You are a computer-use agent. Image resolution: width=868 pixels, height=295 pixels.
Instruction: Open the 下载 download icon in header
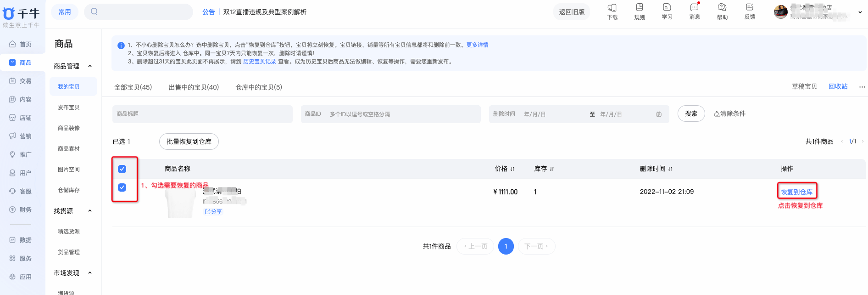(x=612, y=8)
